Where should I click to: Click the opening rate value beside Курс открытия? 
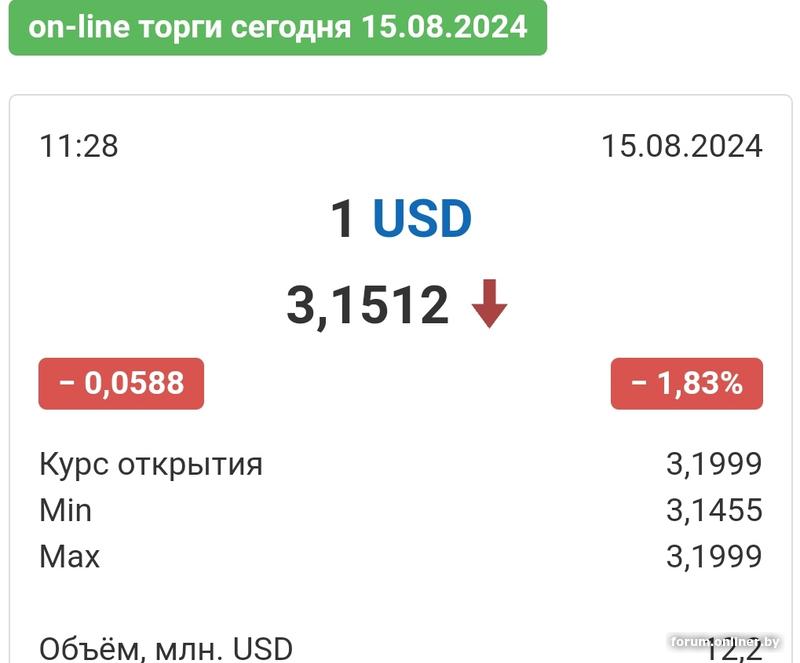click(x=714, y=464)
